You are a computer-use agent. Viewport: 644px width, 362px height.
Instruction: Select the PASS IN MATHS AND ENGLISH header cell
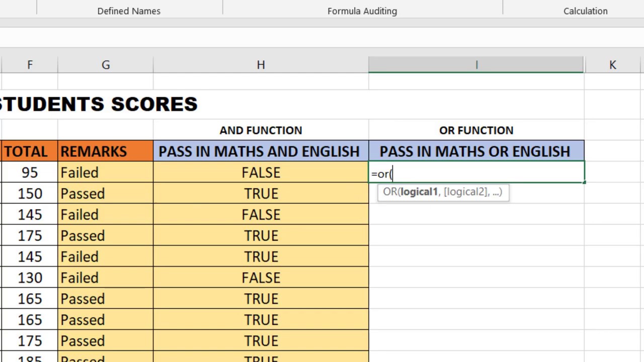(x=261, y=151)
